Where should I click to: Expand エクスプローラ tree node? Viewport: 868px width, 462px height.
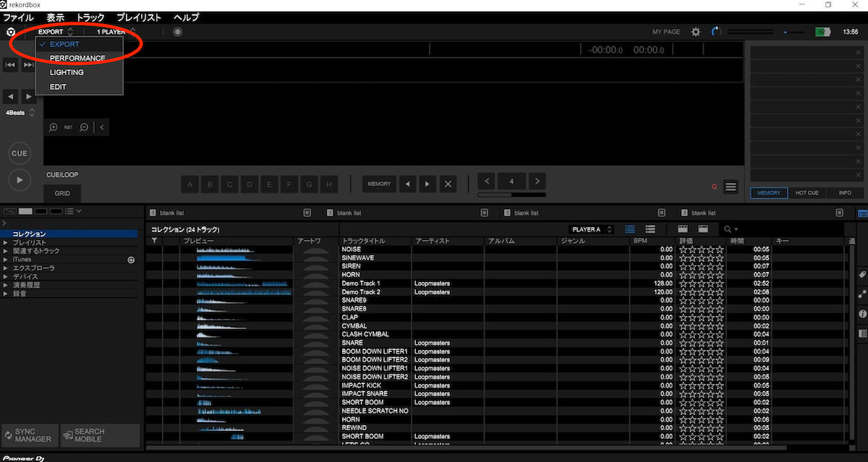point(6,268)
